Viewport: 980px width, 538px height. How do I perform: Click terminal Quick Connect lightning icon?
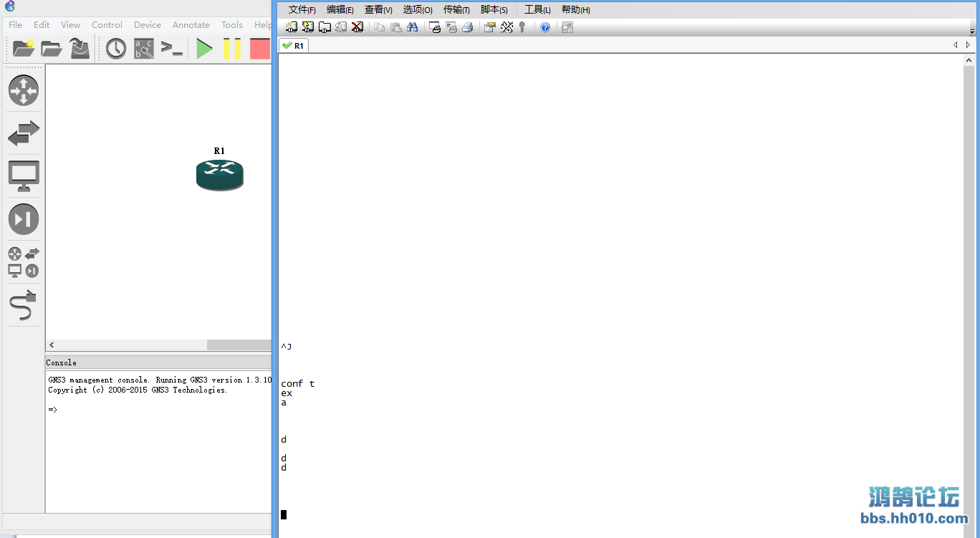coord(308,27)
